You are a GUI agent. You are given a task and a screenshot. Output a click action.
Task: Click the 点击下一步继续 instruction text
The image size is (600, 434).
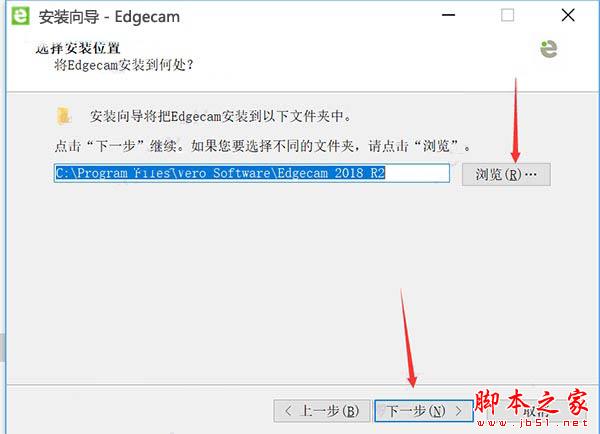coord(262,146)
